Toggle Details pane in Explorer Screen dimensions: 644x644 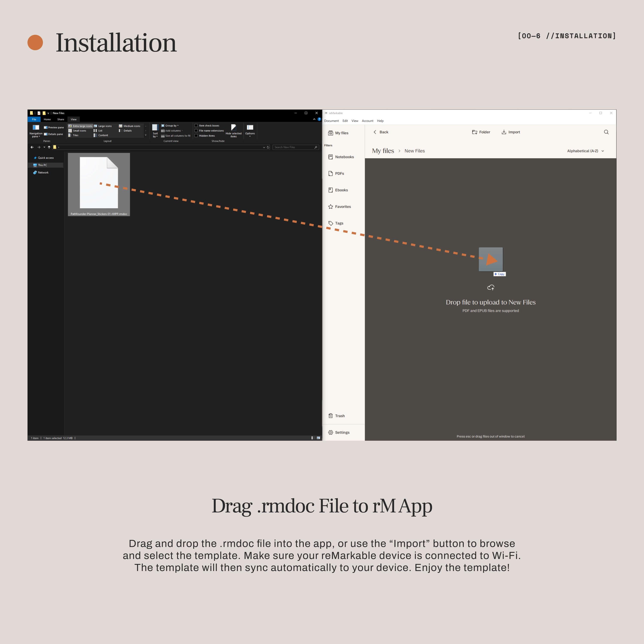[x=53, y=134]
